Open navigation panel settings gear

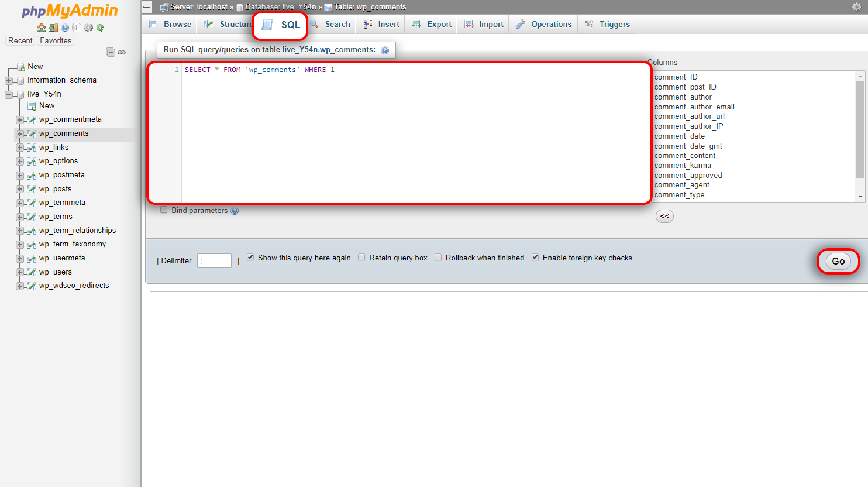tap(88, 28)
